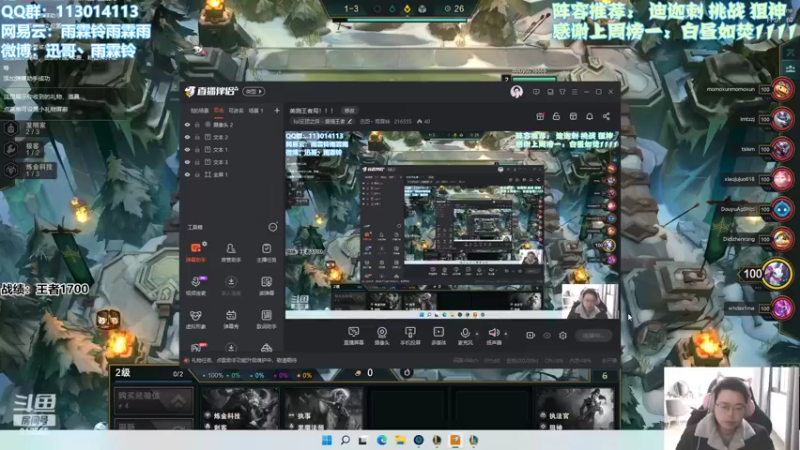
Task: Toggle lock on 摄像头 2 source
Action: (197, 124)
